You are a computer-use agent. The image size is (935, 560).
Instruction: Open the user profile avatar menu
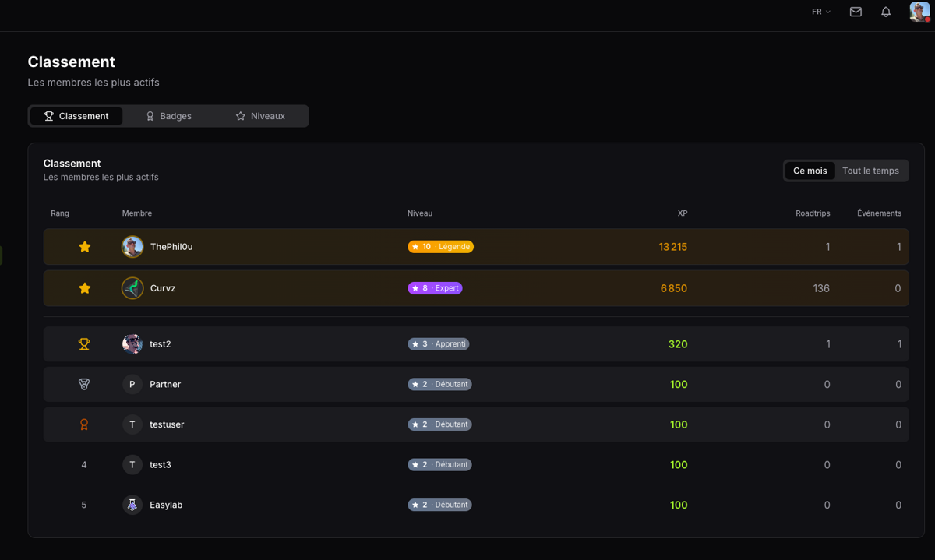pyautogui.click(x=919, y=12)
